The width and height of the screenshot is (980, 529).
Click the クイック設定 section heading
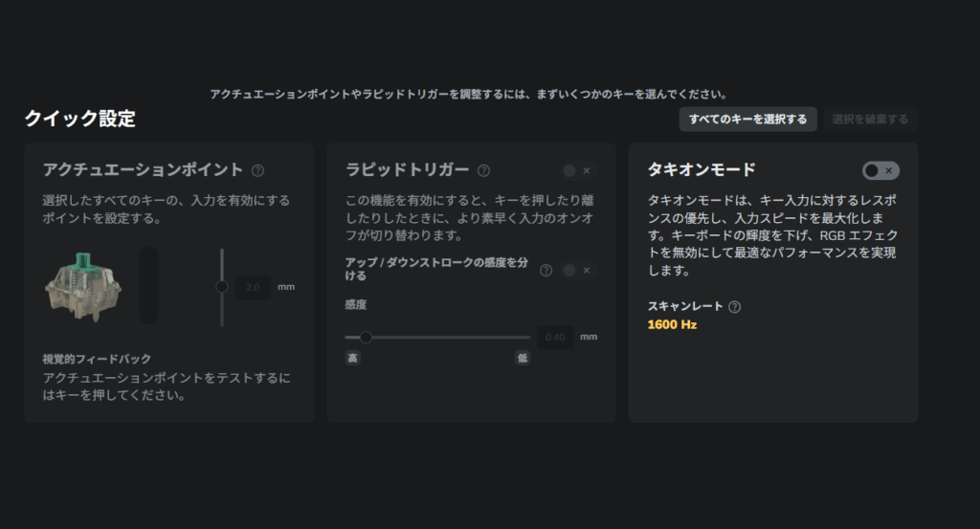[x=79, y=119]
